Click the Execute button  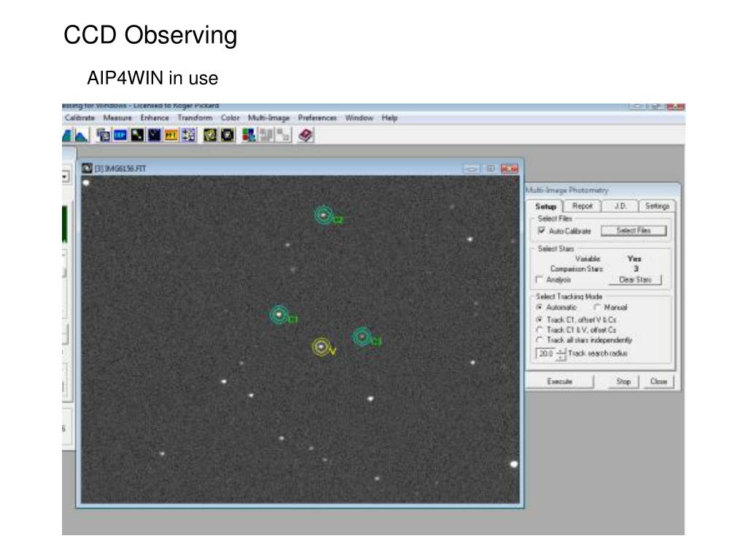(560, 381)
